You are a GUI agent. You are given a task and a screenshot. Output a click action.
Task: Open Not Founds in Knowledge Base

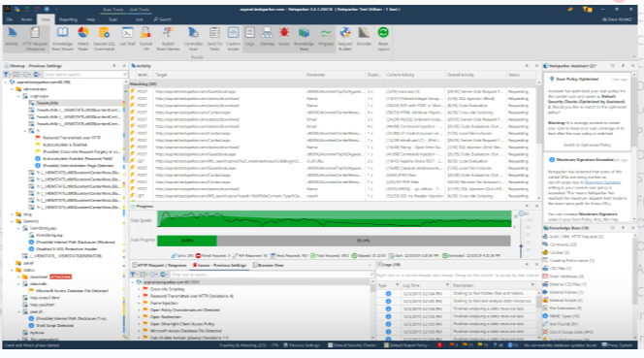[561, 324]
